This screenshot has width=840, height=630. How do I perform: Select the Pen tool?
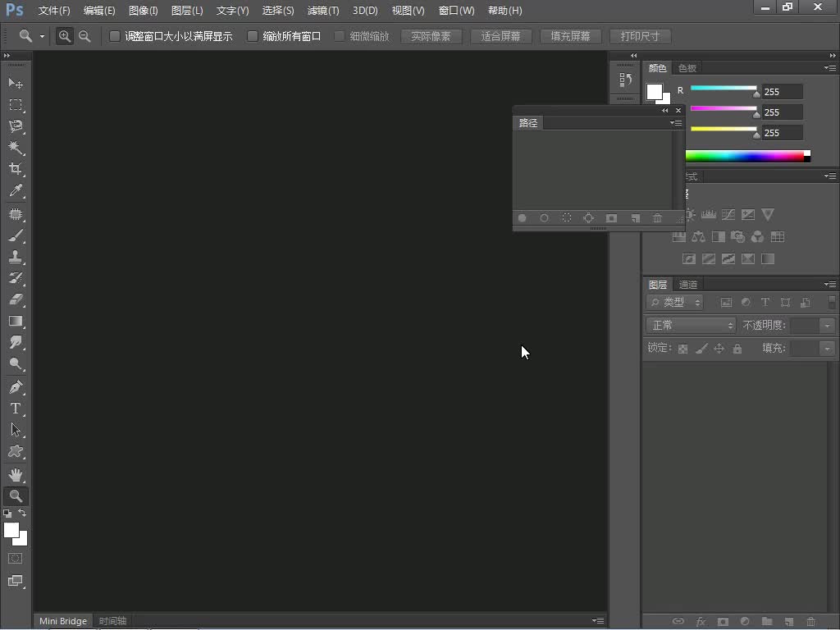point(16,387)
